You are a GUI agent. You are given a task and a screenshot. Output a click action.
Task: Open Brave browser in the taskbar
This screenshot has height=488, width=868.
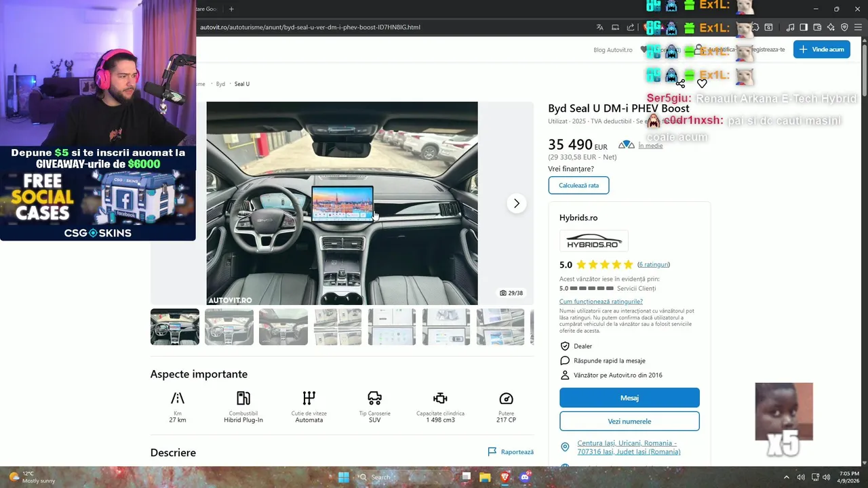click(x=505, y=477)
